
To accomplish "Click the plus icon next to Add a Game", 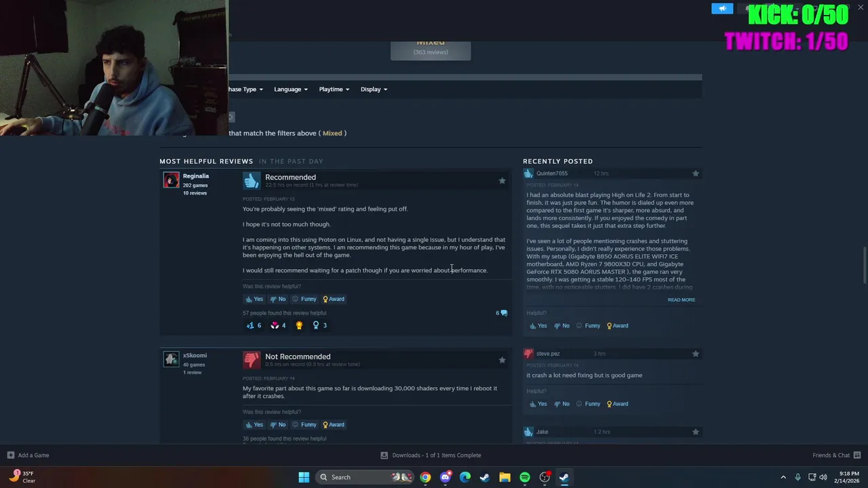I will point(10,455).
